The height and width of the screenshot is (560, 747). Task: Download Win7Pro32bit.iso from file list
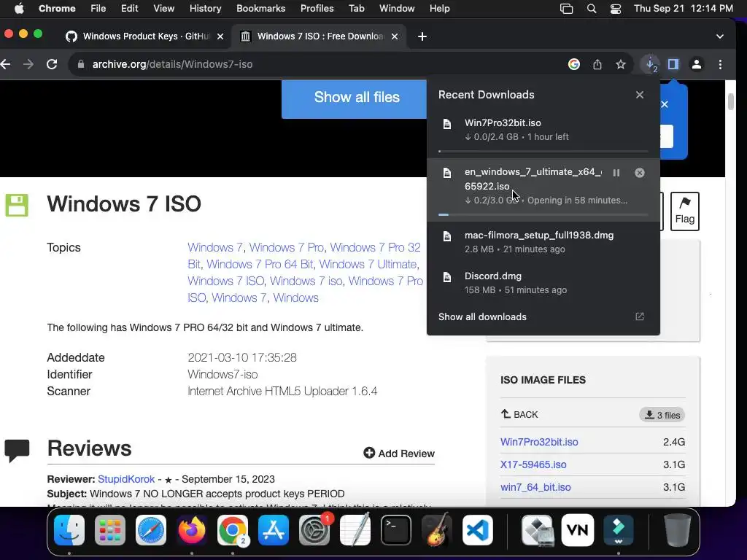(539, 442)
